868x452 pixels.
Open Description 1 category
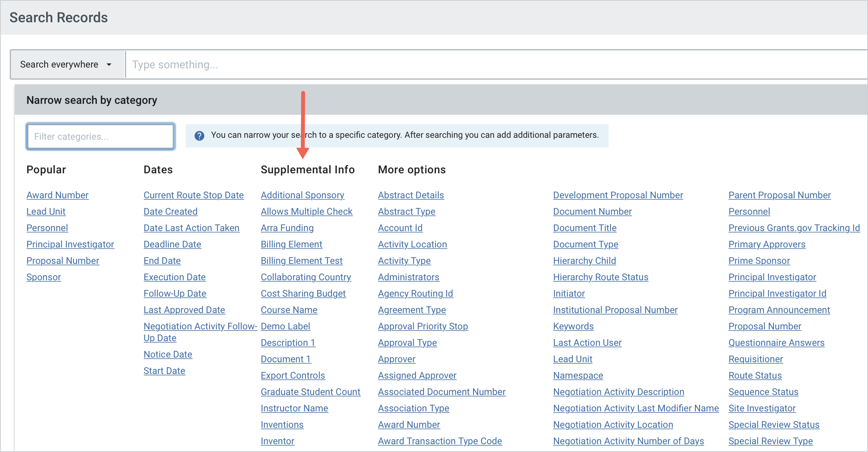(288, 343)
